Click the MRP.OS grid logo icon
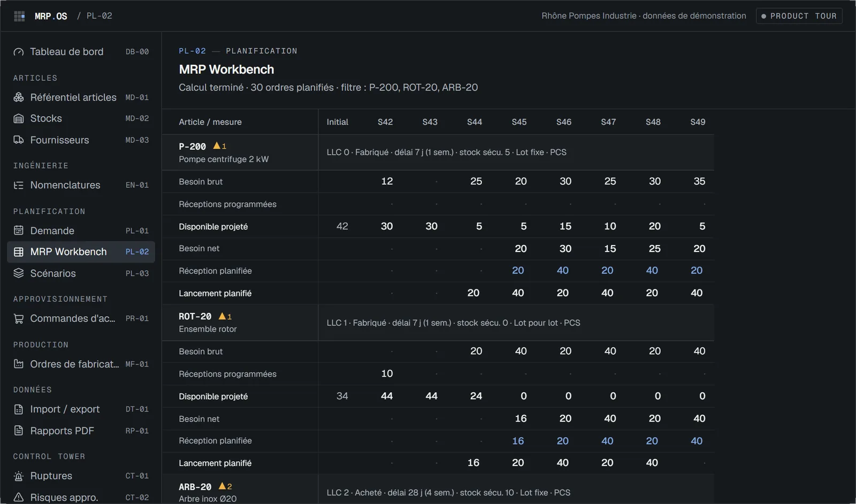 coord(19,16)
